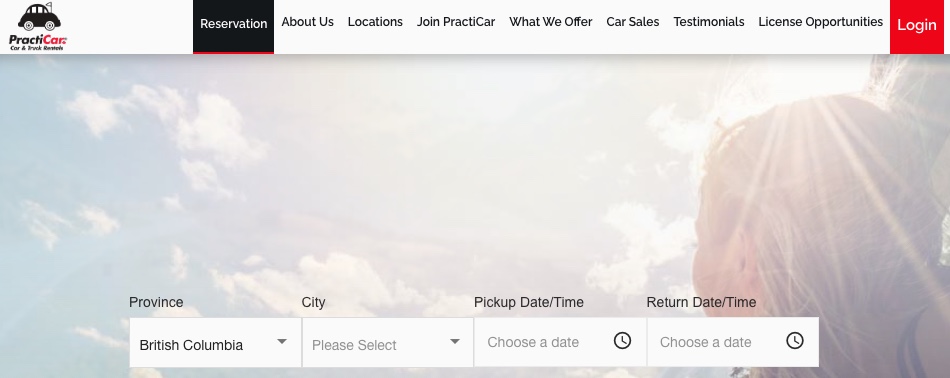The height and width of the screenshot is (378, 950).
Task: Select the British Columbia province field
Action: click(215, 342)
